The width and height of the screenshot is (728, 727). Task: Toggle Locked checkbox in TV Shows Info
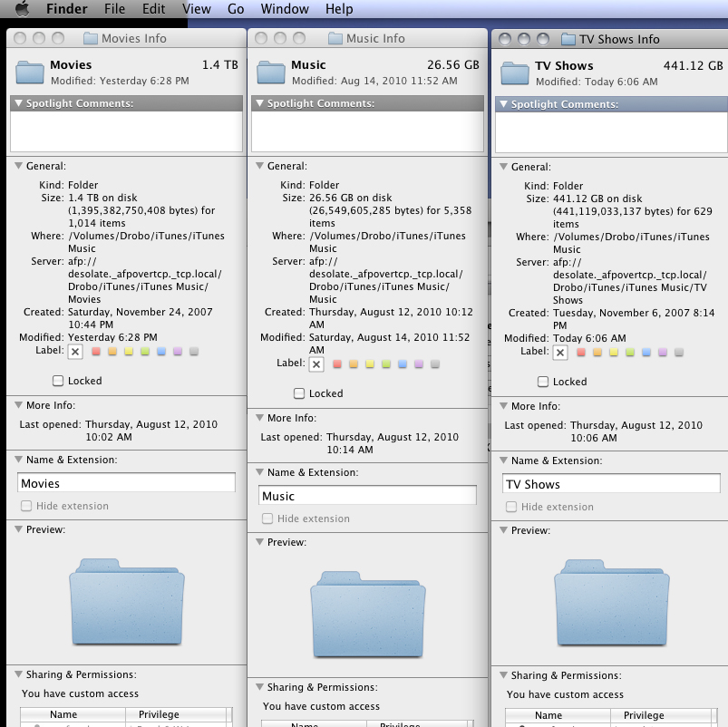pyautogui.click(x=543, y=382)
